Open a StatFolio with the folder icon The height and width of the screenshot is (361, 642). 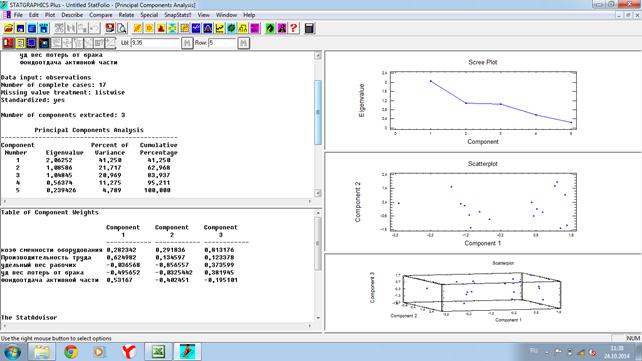(9, 28)
